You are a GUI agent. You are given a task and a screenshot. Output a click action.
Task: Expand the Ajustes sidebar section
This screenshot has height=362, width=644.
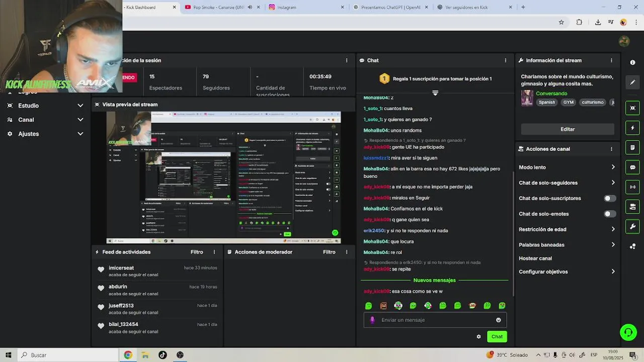click(x=45, y=134)
